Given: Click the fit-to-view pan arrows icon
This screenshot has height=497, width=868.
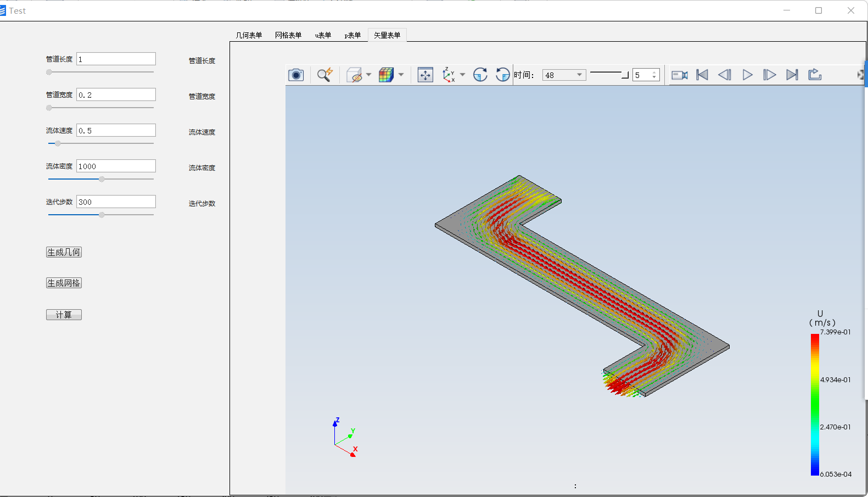Looking at the screenshot, I should (425, 75).
